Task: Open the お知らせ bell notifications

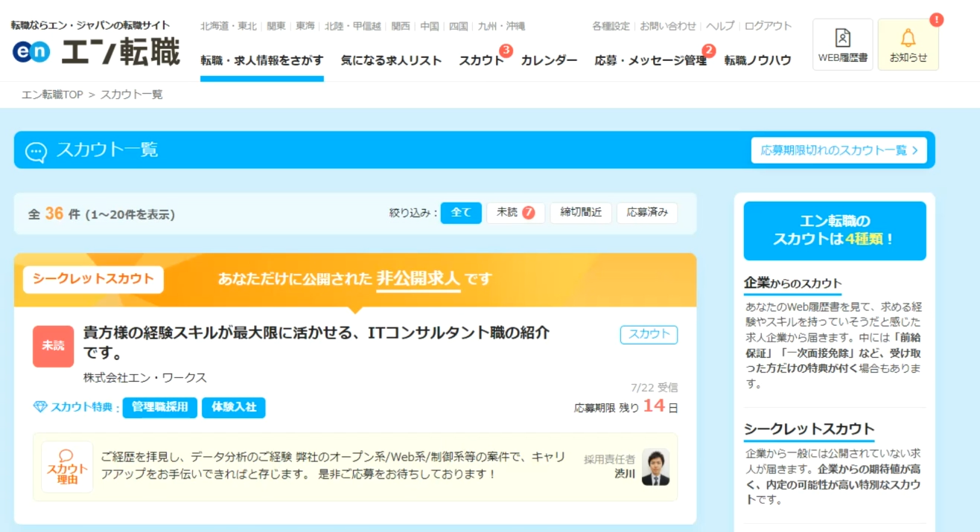Action: point(908,45)
